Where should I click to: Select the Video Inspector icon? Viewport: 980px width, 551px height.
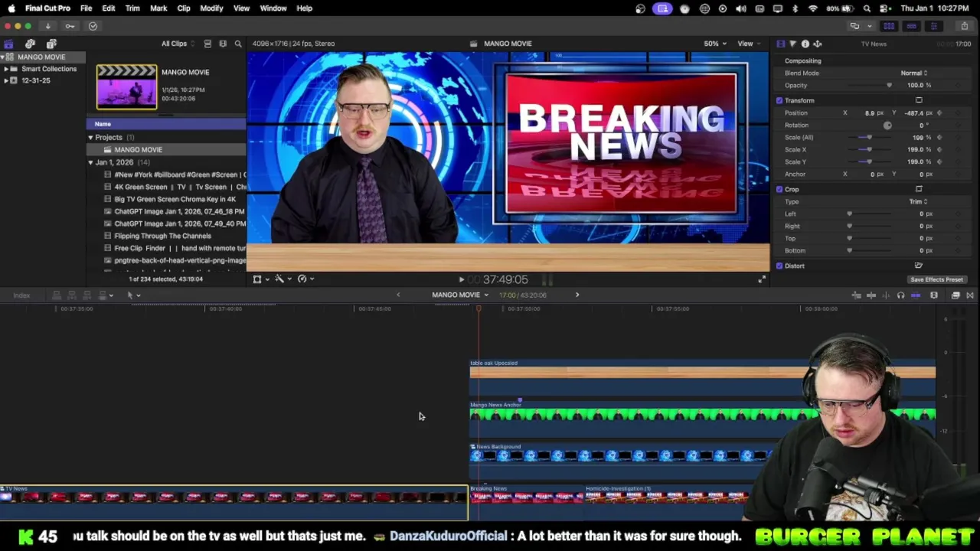click(x=781, y=44)
